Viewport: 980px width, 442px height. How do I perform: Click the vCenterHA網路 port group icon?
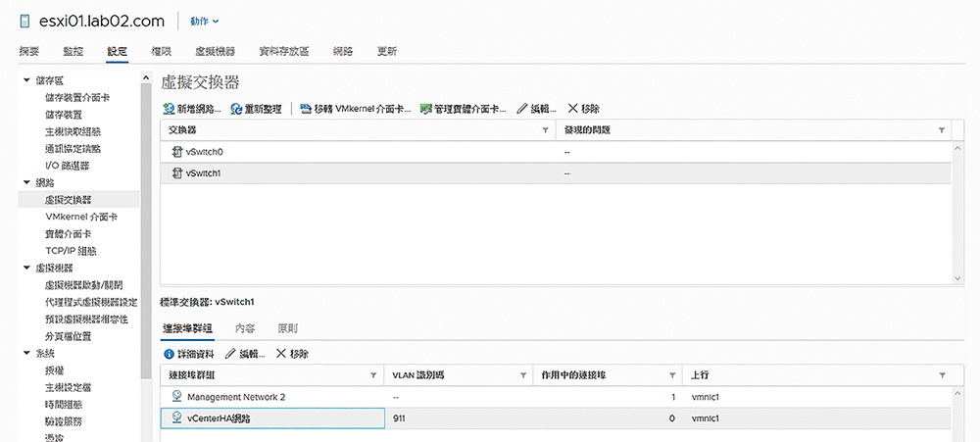pyautogui.click(x=176, y=417)
